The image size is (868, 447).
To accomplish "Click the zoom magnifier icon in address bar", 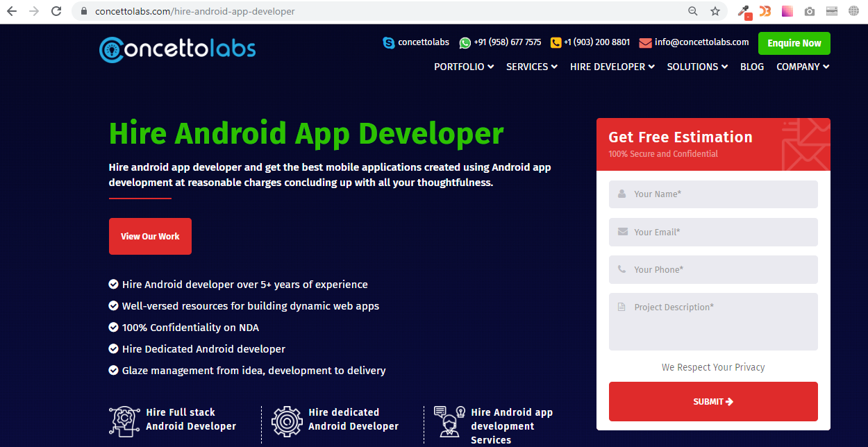I will (692, 11).
